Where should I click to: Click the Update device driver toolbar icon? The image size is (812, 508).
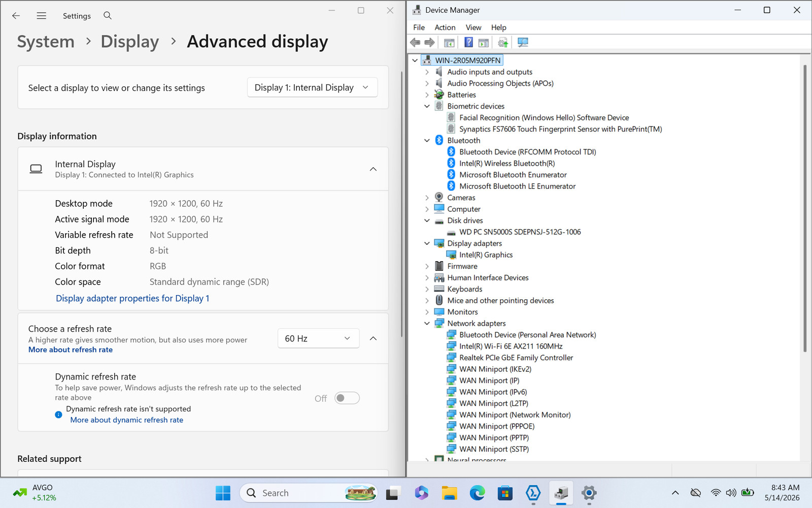pos(503,43)
